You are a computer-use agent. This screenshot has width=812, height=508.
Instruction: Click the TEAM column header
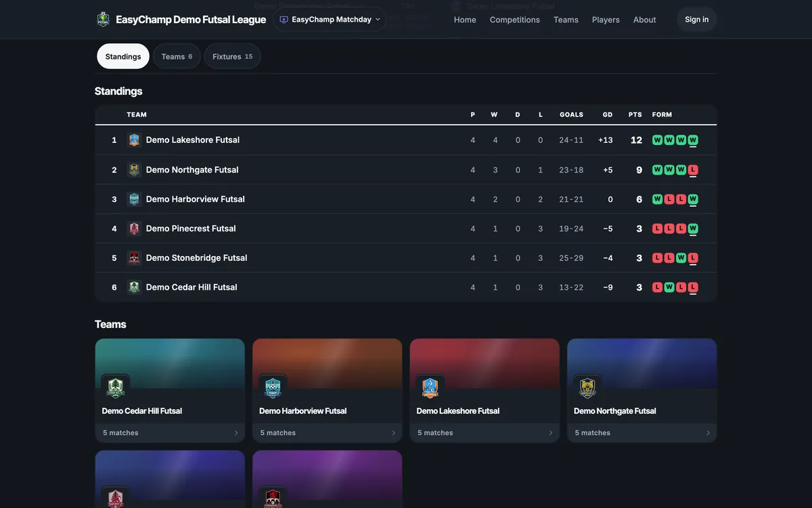[x=137, y=114]
